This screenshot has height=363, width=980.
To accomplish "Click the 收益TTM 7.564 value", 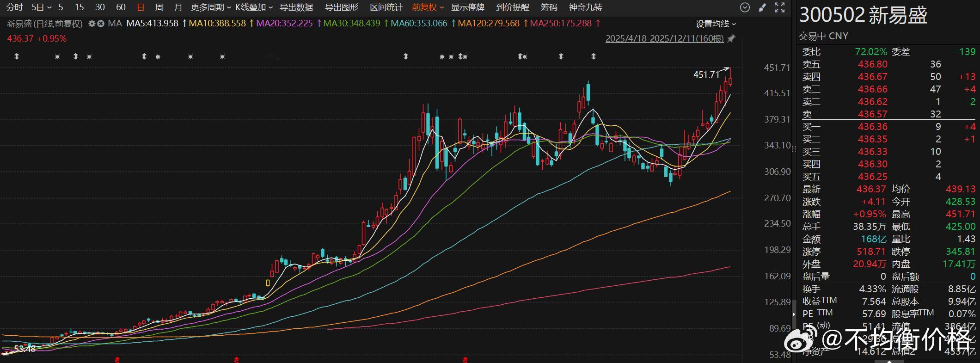I will (874, 301).
